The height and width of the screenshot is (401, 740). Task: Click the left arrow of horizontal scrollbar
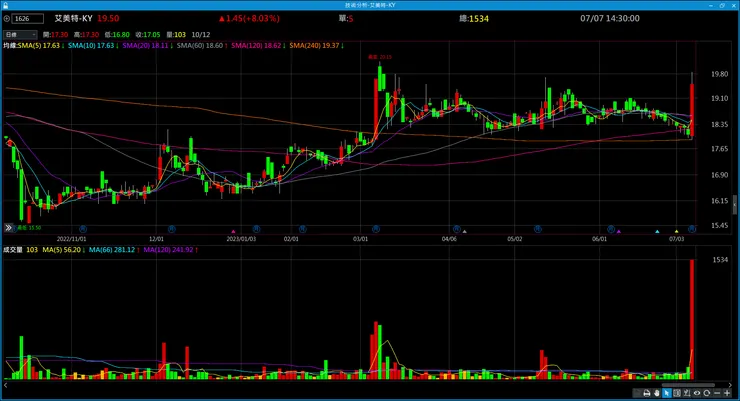[x=6, y=385]
